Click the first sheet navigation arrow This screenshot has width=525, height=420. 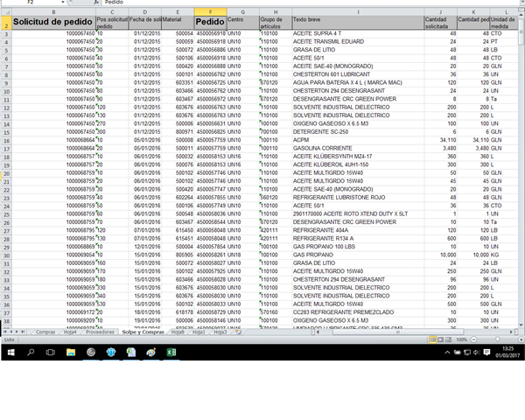(5, 332)
